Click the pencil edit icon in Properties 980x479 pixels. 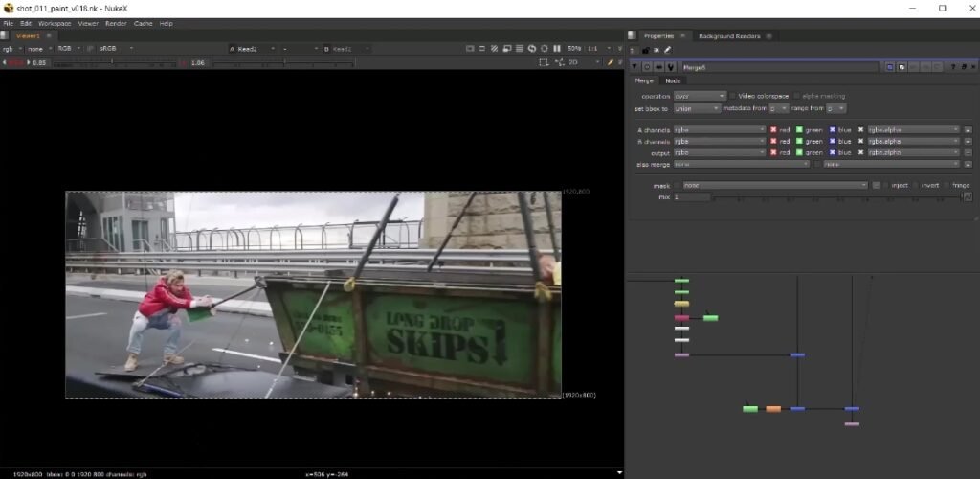667,50
